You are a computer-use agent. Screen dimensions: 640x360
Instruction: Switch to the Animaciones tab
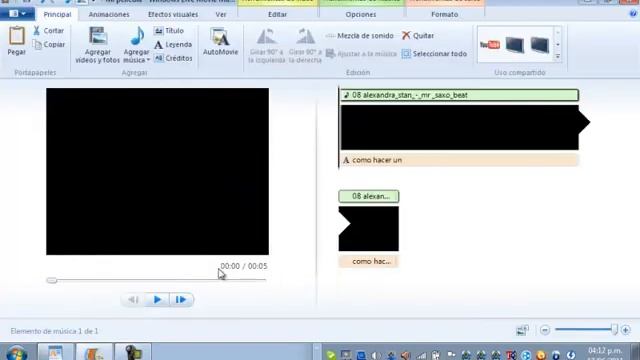pyautogui.click(x=109, y=14)
